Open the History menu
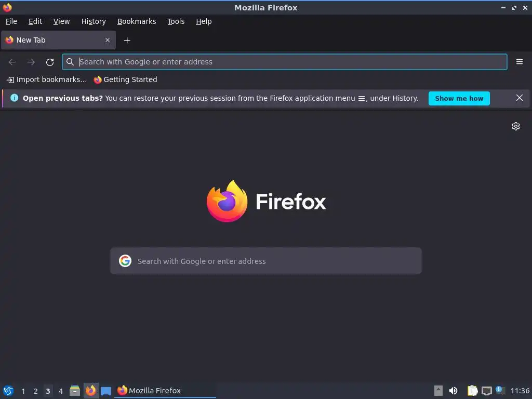532x399 pixels. (x=94, y=21)
